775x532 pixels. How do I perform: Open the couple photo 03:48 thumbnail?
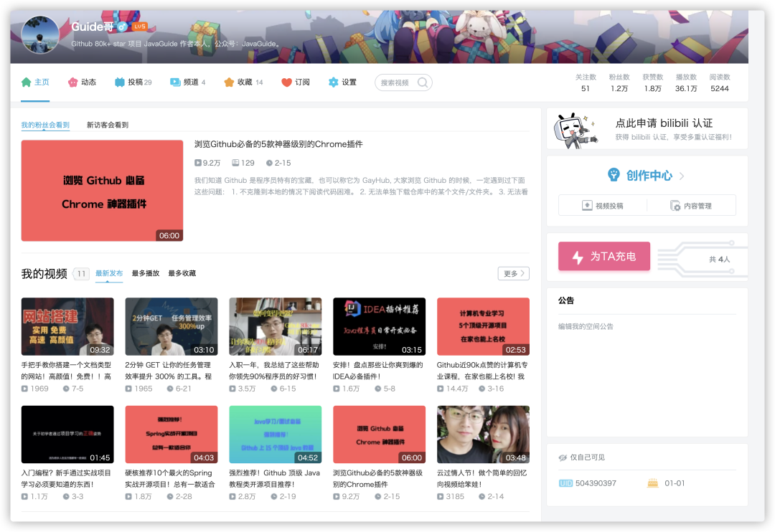point(483,434)
